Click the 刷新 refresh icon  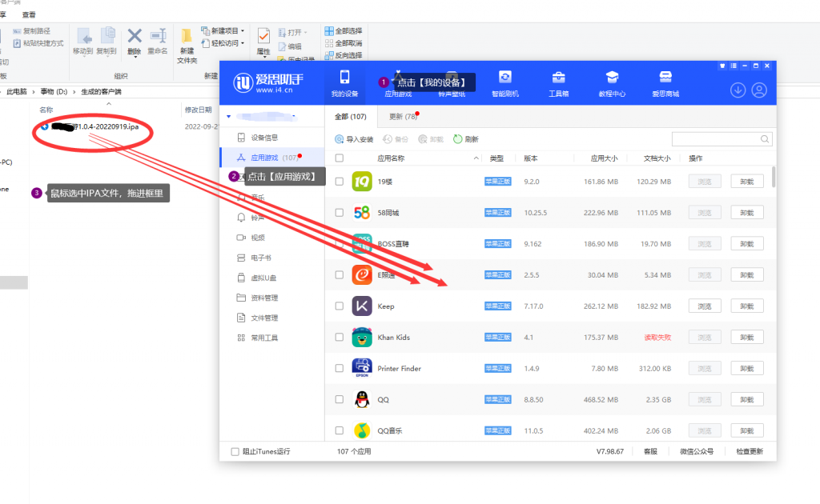pos(457,139)
